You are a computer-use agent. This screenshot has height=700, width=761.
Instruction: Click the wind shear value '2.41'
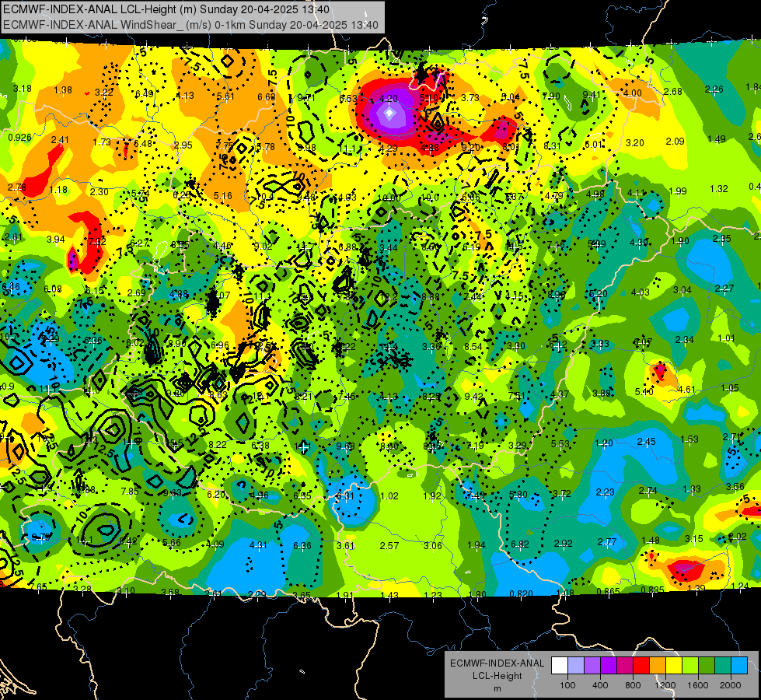tap(60, 140)
